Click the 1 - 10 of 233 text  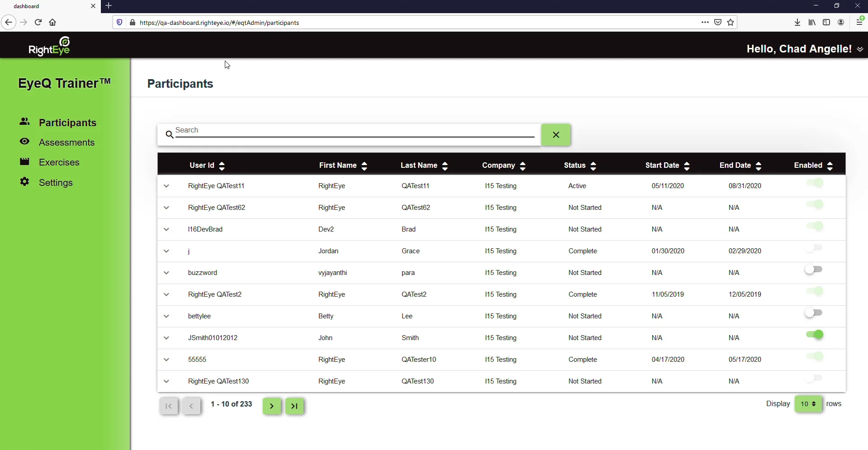(232, 404)
